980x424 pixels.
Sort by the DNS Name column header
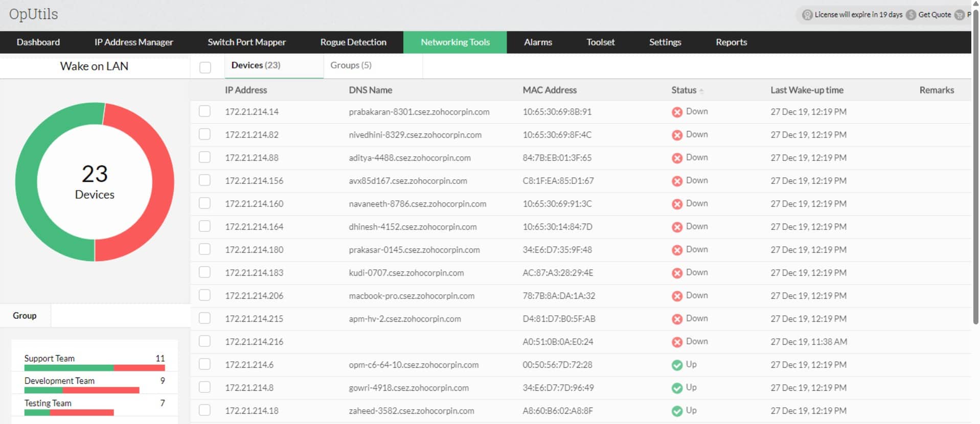click(x=370, y=90)
